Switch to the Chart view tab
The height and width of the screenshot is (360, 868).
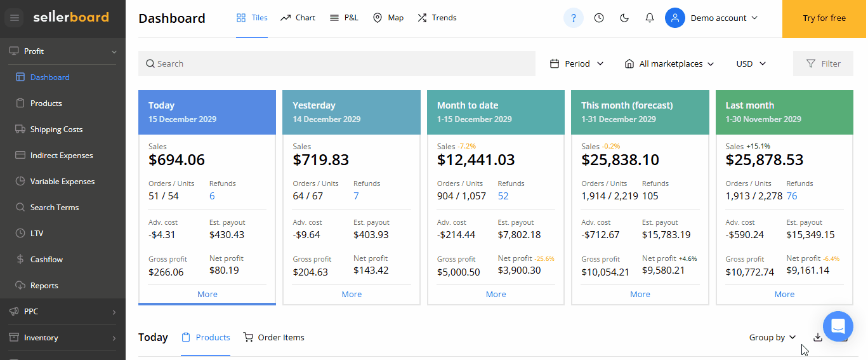pos(298,18)
